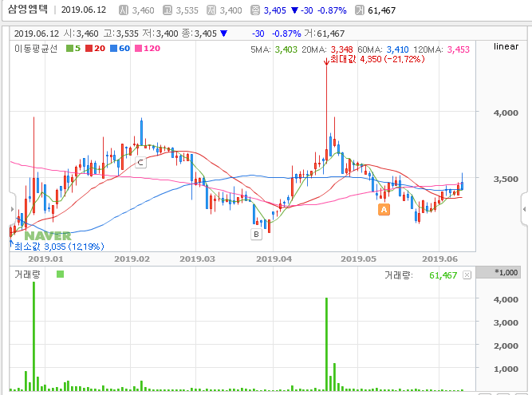532x395 pixels.
Task: Click the 삼영엠텍 stock name
Action: point(28,9)
